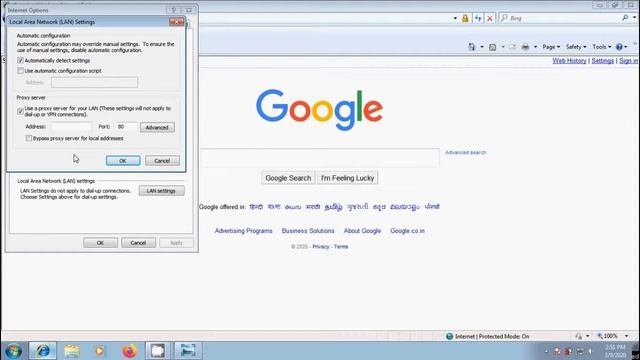Open the Safety menu
The height and width of the screenshot is (360, 640).
click(x=576, y=47)
